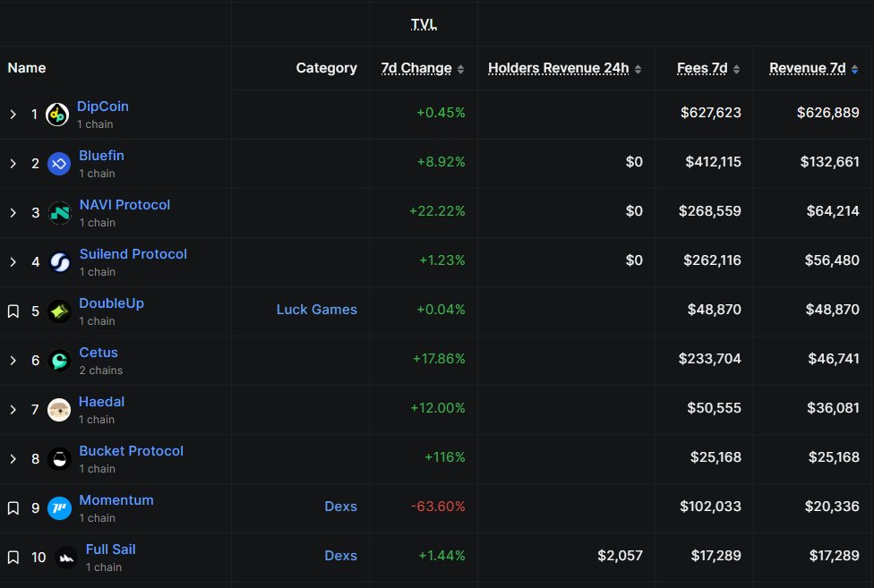The image size is (874, 588).
Task: Open the Full Sail protocol link
Action: pos(110,550)
